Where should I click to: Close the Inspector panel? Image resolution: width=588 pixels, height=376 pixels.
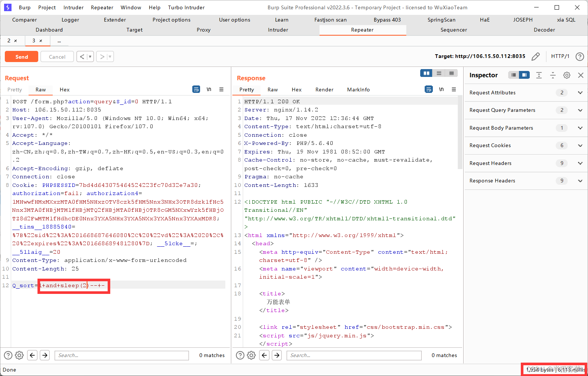[581, 75]
